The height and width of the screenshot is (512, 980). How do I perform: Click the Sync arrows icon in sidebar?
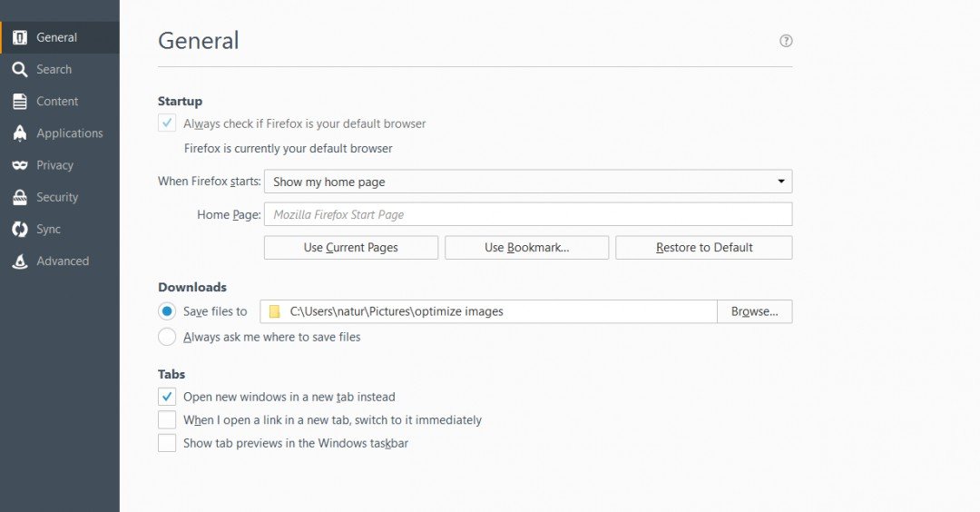click(x=19, y=230)
